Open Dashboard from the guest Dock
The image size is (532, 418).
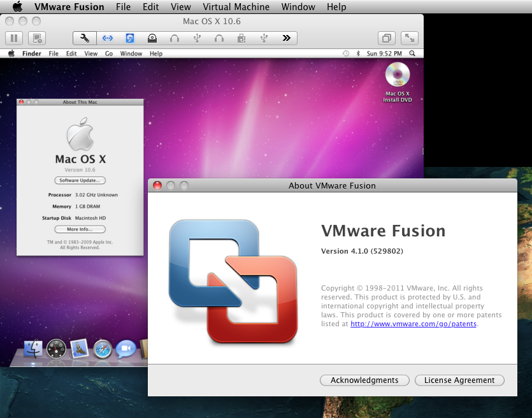tap(57, 349)
